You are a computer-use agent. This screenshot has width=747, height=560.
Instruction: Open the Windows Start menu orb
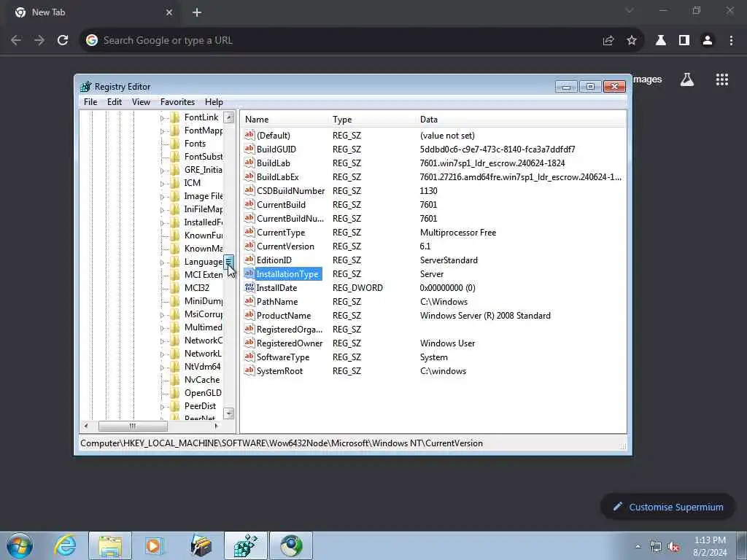20,545
